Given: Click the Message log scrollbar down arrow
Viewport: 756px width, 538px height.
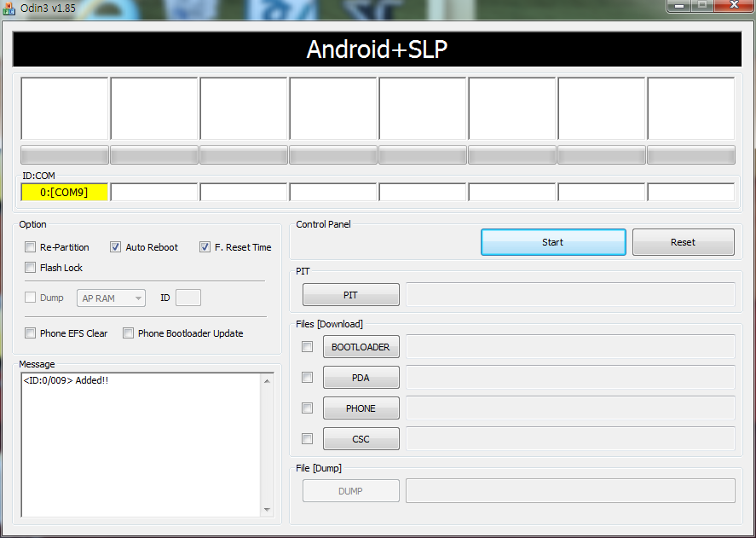Looking at the screenshot, I should click(x=268, y=510).
